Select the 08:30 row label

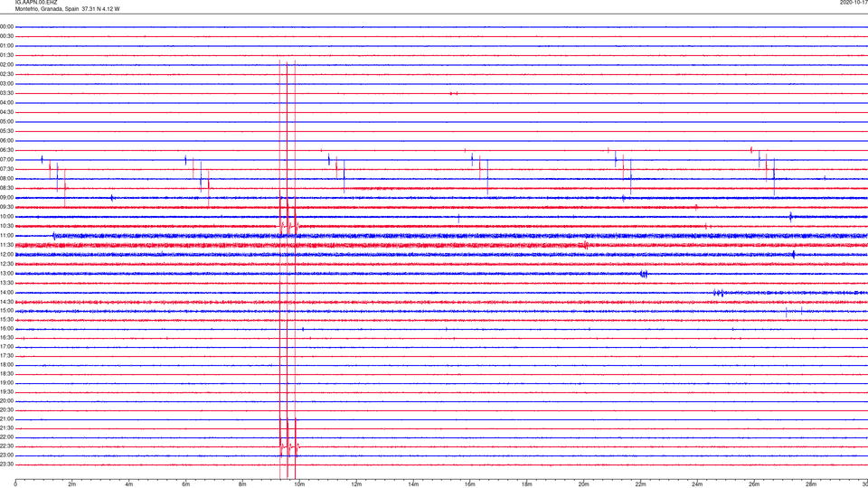coord(6,188)
